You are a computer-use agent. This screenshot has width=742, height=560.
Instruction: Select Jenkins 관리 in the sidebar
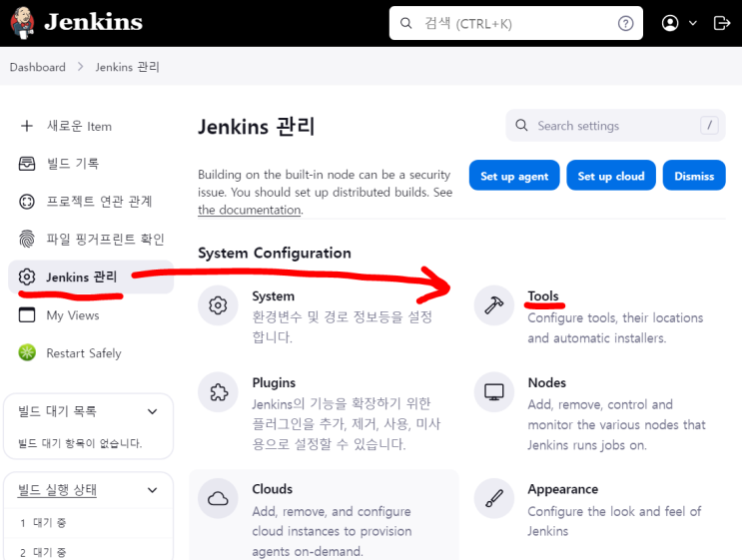click(91, 277)
